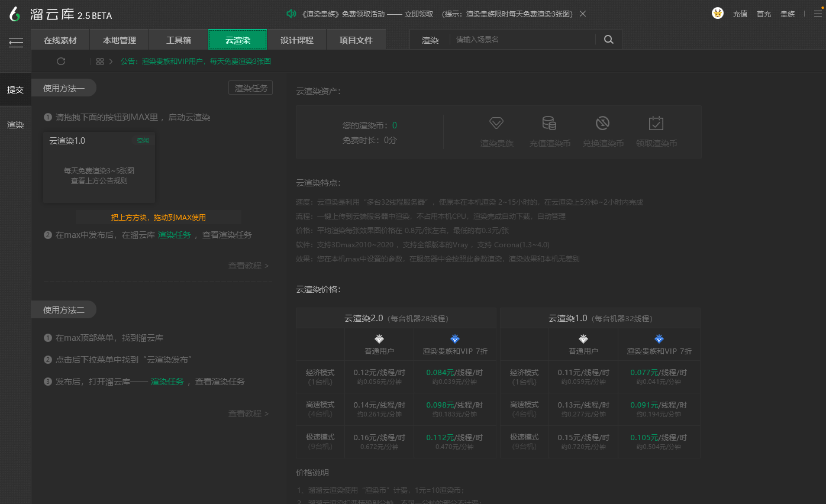The height and width of the screenshot is (504, 826).
Task: Click the 充值渲染币 coin stack icon
Action: click(549, 123)
